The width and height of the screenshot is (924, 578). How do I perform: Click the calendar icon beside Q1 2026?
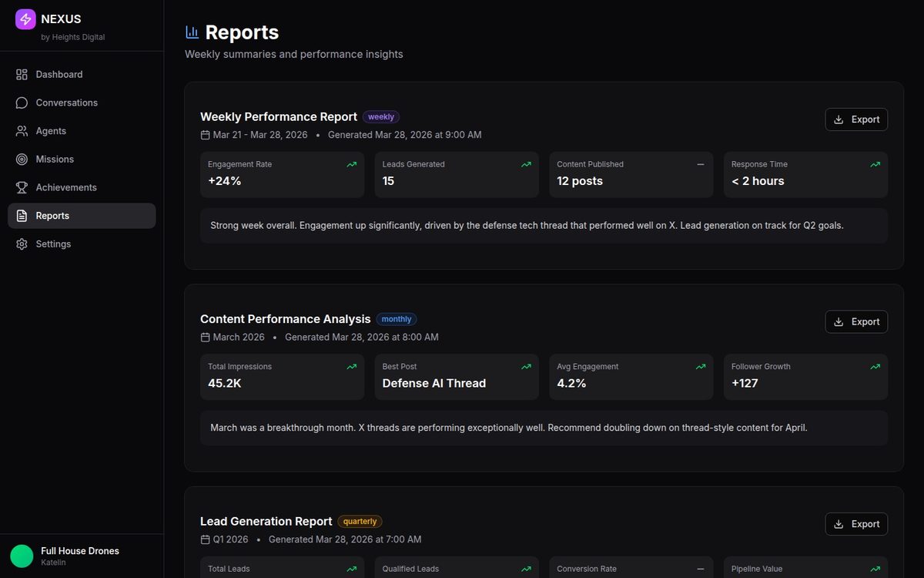click(x=205, y=539)
